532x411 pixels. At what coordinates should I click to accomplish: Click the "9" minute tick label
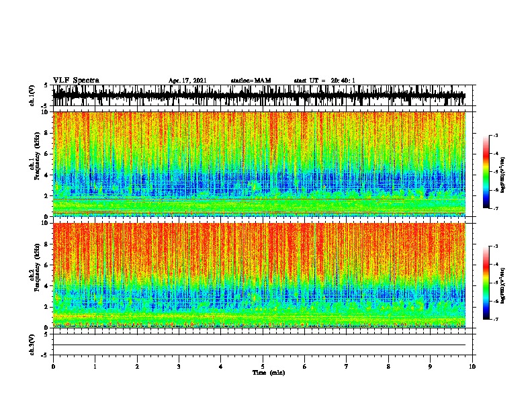coord(430,367)
